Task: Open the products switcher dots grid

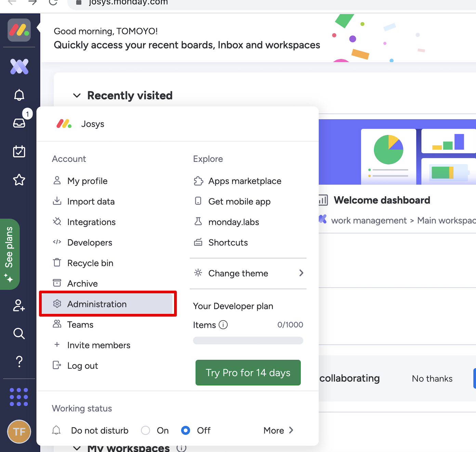Action: [19, 397]
